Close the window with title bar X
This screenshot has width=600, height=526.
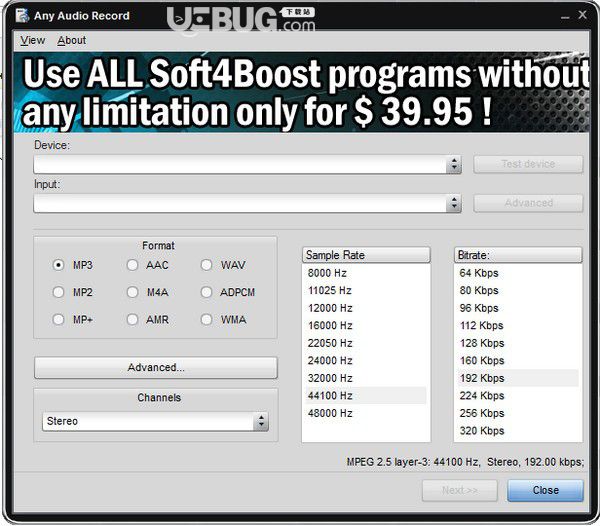click(582, 15)
